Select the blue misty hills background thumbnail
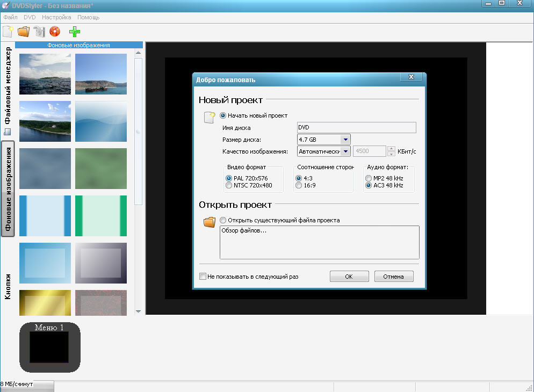The image size is (534, 392). coord(101,121)
